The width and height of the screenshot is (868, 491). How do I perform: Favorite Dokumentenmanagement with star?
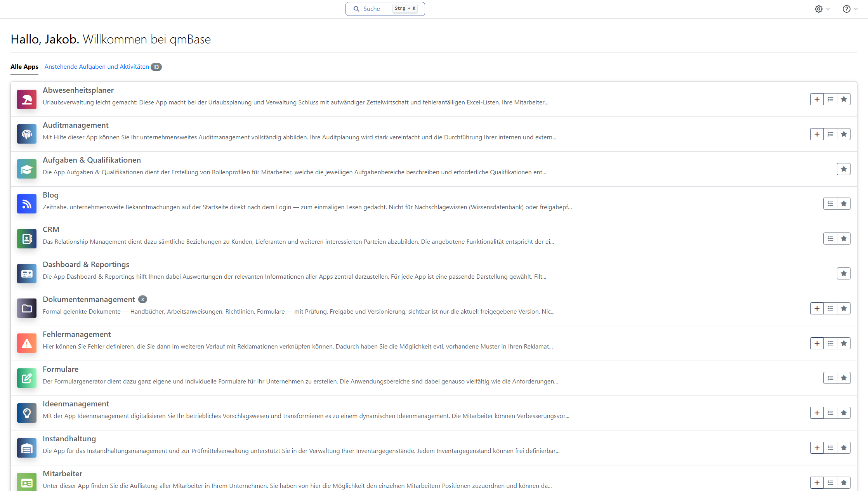click(x=844, y=309)
